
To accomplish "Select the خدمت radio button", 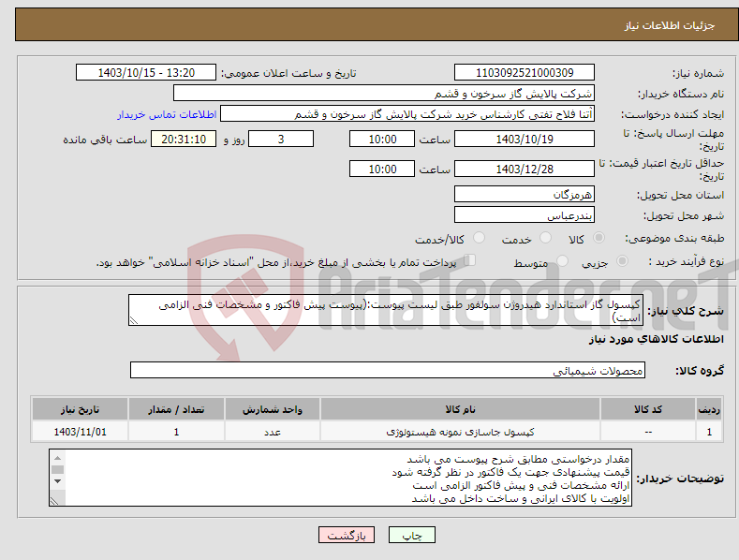I will (x=545, y=238).
